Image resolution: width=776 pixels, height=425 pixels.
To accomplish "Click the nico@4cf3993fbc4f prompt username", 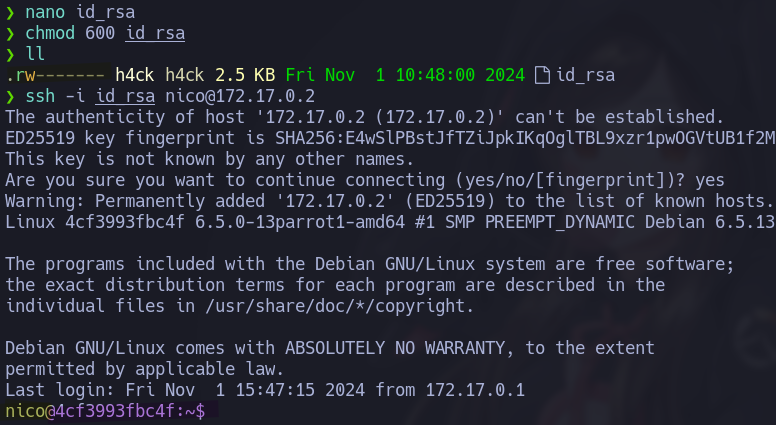I will pyautogui.click(x=20, y=411).
